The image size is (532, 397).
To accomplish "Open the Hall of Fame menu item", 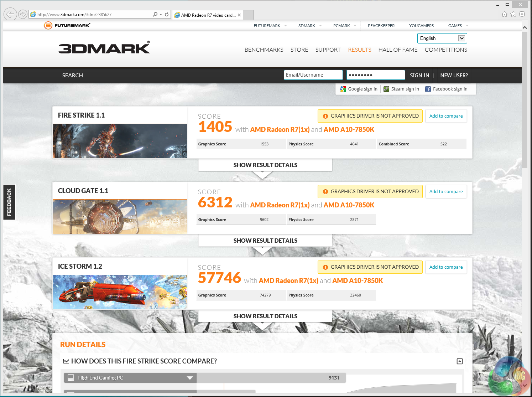I will click(398, 50).
